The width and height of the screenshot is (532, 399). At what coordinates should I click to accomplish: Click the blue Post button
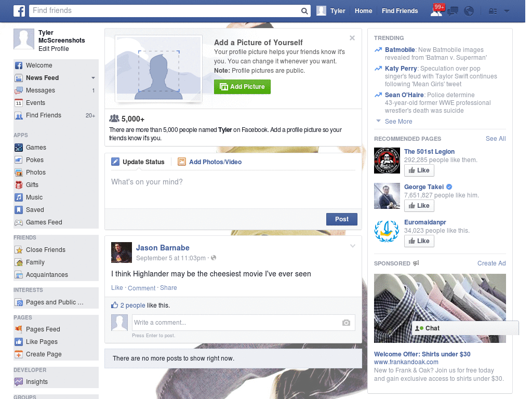(x=342, y=219)
